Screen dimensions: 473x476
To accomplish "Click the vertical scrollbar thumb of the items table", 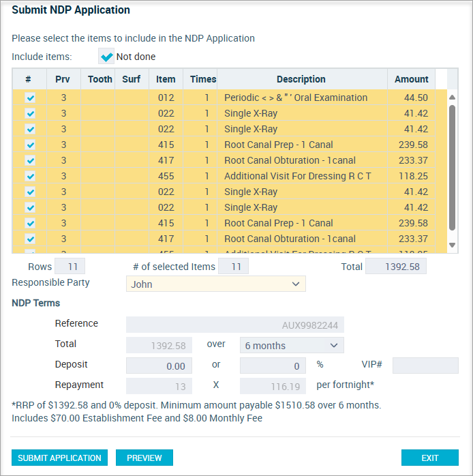I will (452, 168).
